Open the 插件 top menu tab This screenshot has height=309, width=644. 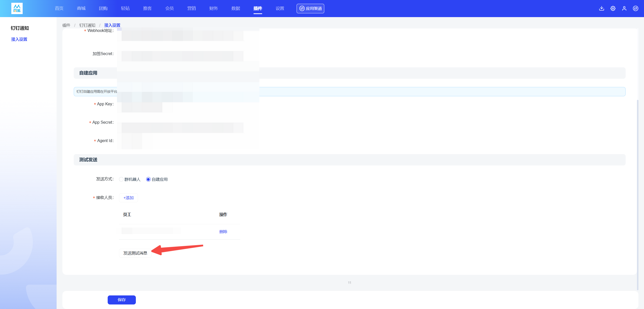click(258, 8)
